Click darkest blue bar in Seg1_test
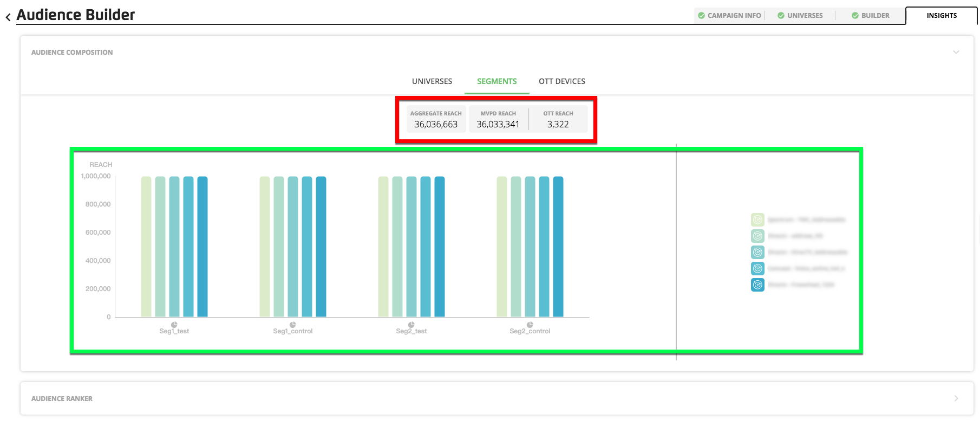Screen dimensions: 980x426 tap(202, 247)
